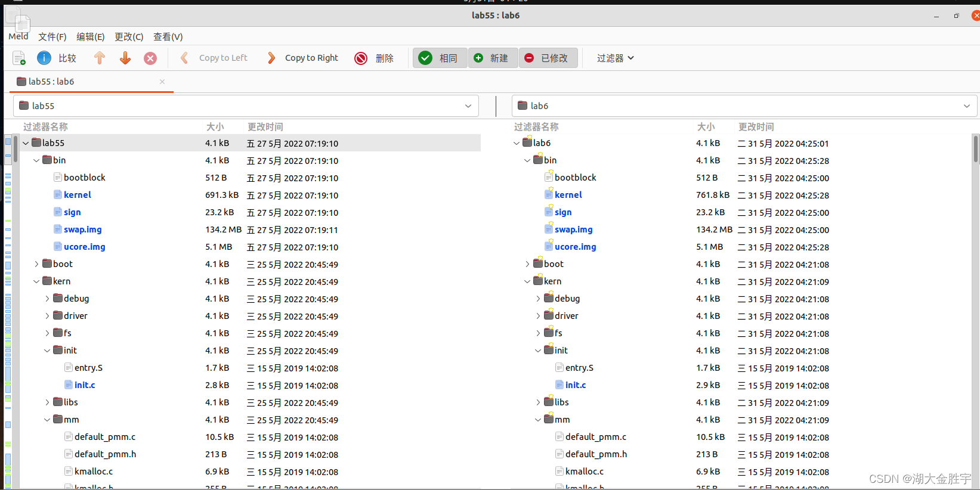Click the right pane vertical scrollbar
Viewport: 980px width, 490px height.
[976, 149]
